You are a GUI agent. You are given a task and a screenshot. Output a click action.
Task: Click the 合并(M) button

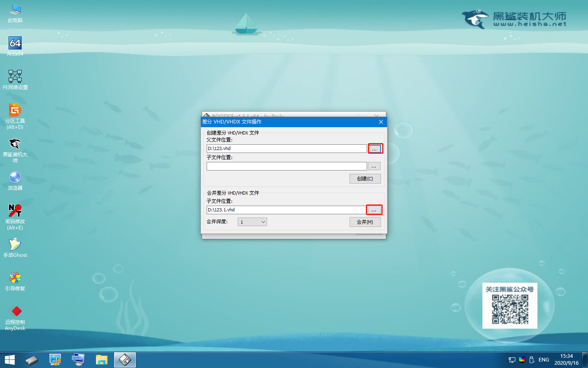[365, 222]
